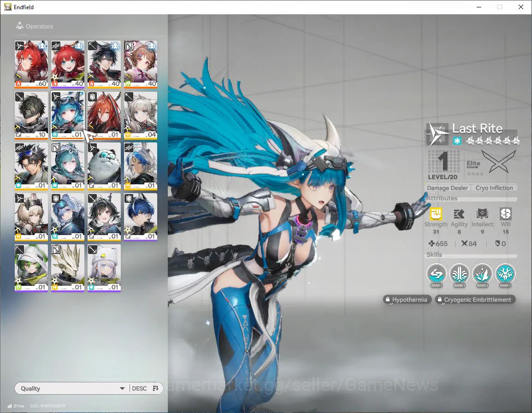Image resolution: width=532 pixels, height=413 pixels.
Task: Click the Last Rite operator name
Action: point(477,129)
